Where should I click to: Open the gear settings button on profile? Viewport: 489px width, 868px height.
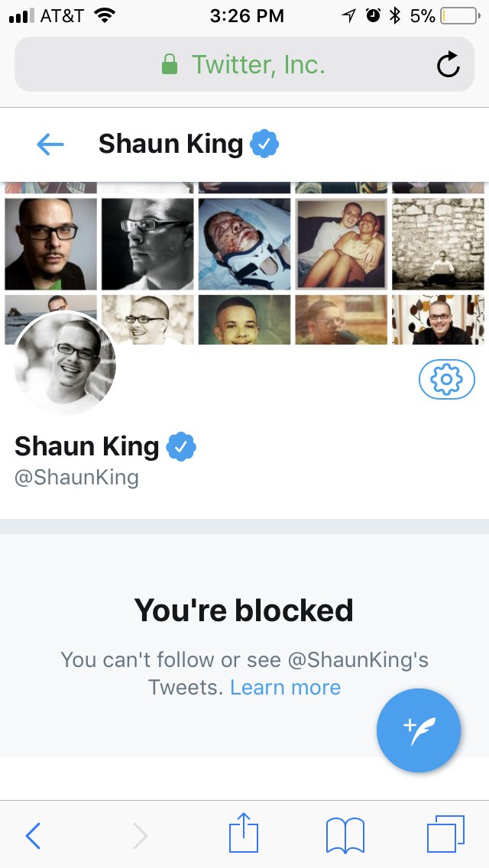pos(446,379)
